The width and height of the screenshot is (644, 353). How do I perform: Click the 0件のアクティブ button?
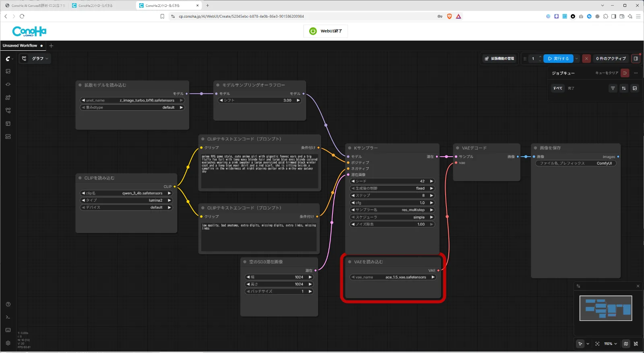coord(611,58)
